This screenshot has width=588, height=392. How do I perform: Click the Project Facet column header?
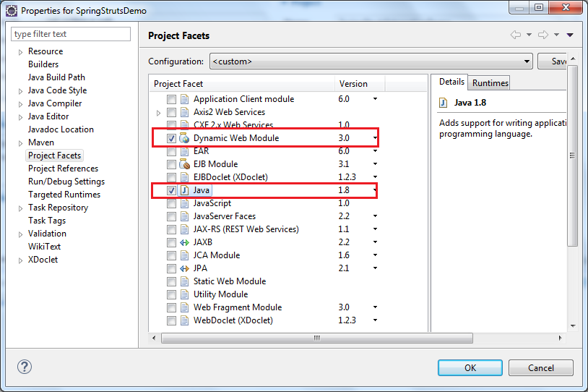pos(242,84)
